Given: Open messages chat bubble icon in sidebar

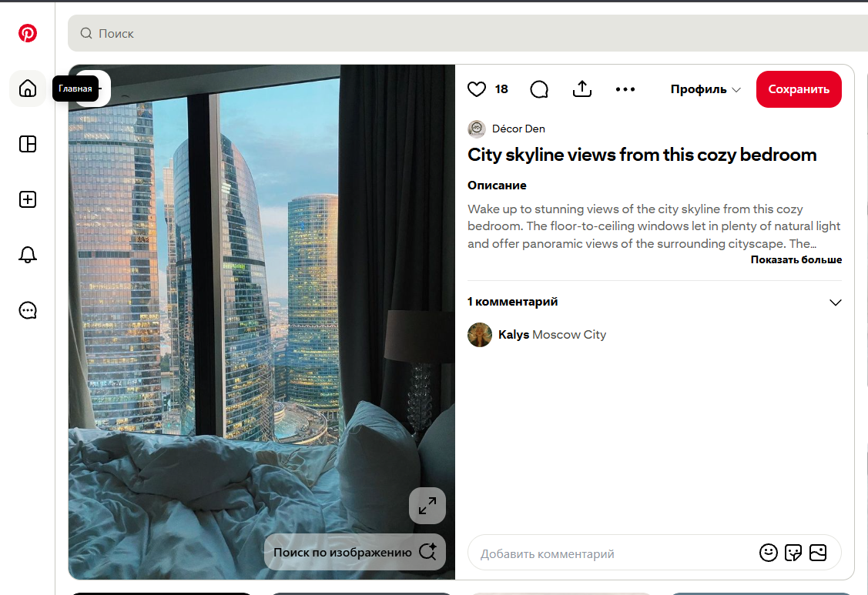Looking at the screenshot, I should coord(28,310).
